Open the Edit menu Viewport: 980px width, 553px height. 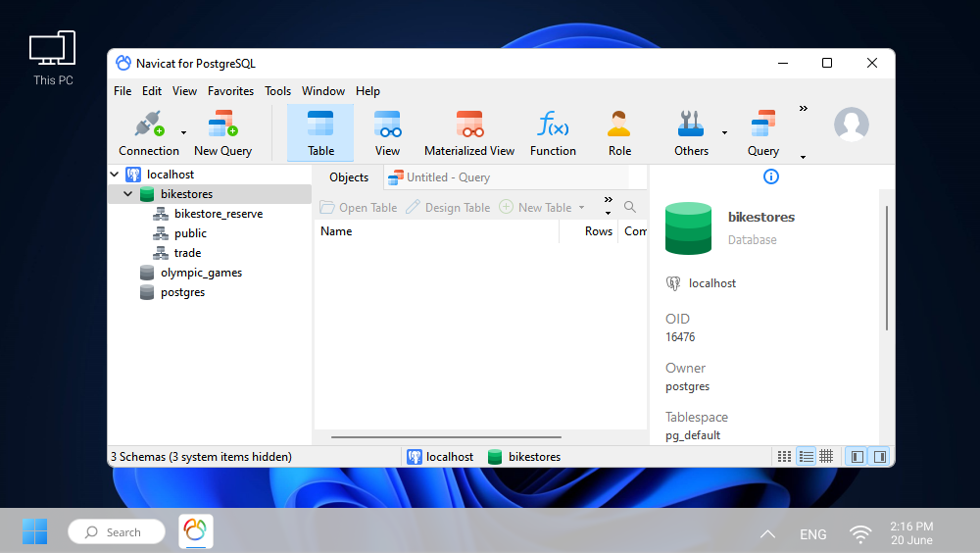point(152,91)
